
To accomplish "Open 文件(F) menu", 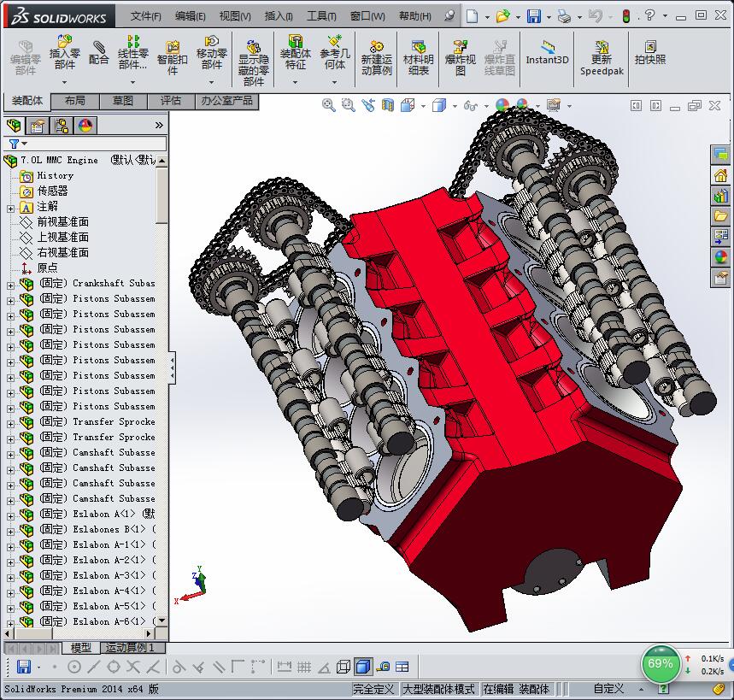I will (x=145, y=16).
